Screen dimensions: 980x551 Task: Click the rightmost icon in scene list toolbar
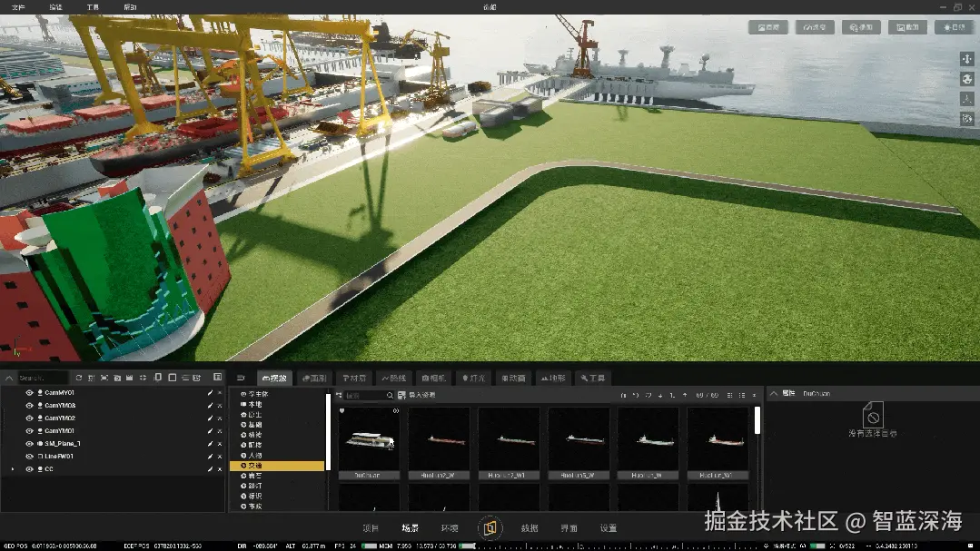(x=217, y=378)
